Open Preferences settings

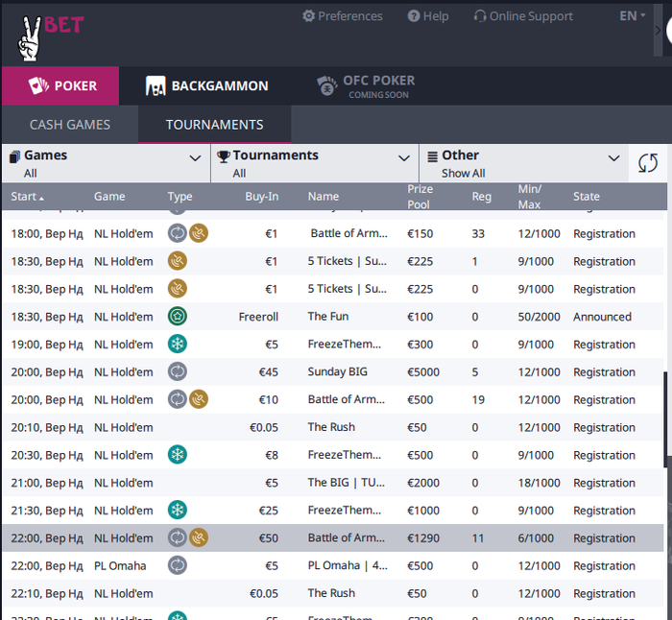point(342,16)
